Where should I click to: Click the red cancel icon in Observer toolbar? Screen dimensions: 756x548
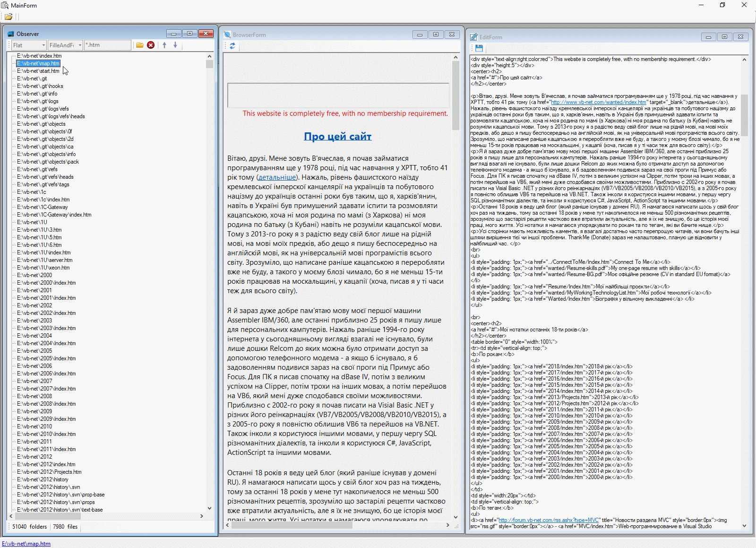click(151, 45)
